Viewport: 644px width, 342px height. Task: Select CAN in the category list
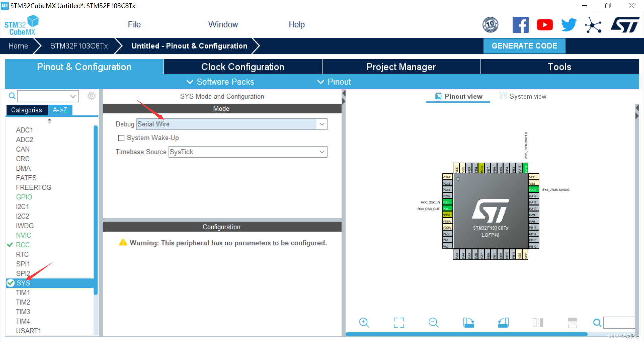click(x=23, y=149)
